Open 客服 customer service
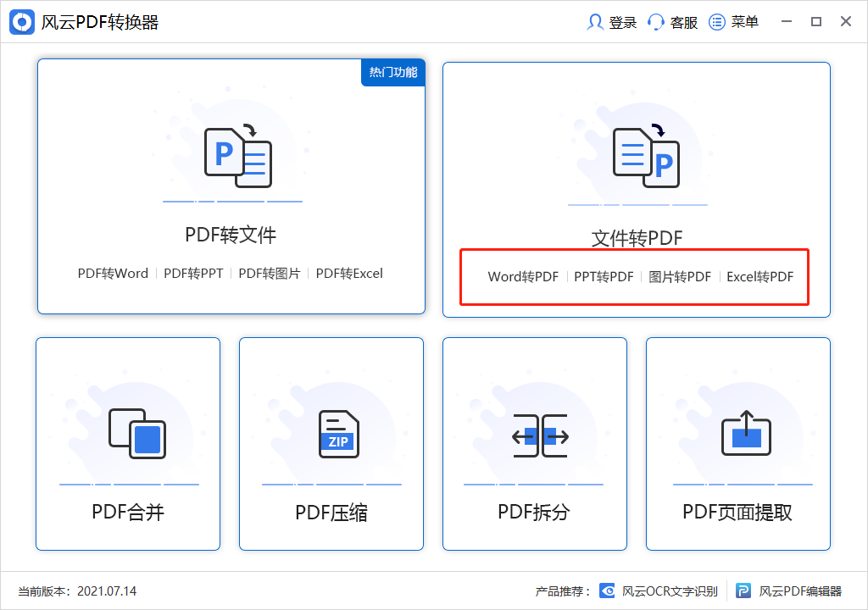The image size is (868, 610). 684,22
